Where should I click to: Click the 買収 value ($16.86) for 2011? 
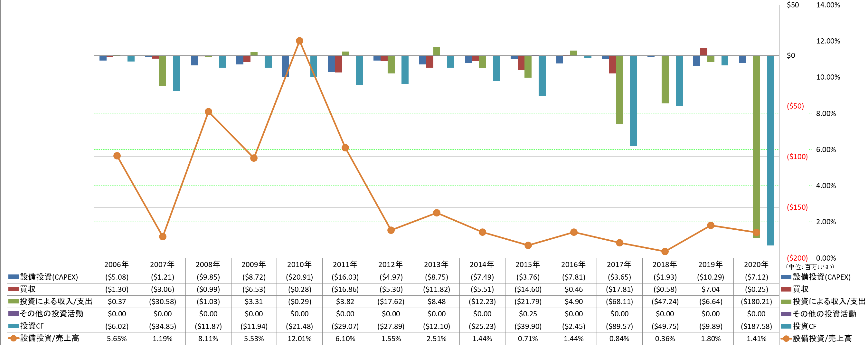coord(345,289)
